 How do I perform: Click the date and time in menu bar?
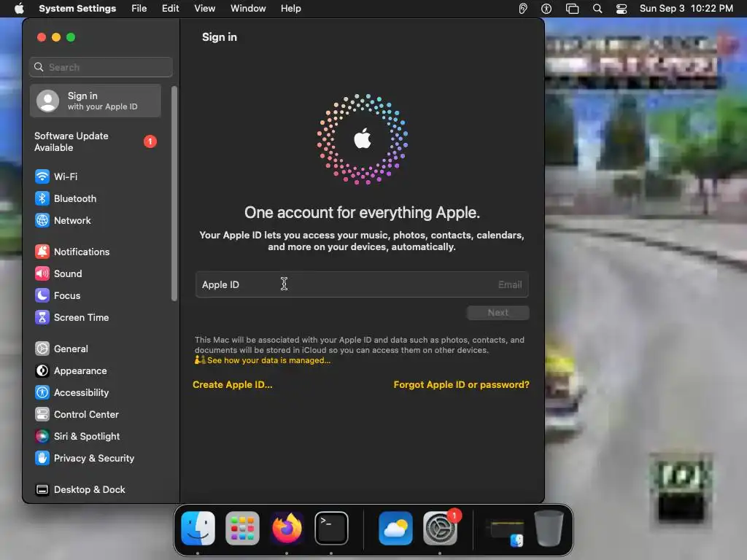pos(686,9)
